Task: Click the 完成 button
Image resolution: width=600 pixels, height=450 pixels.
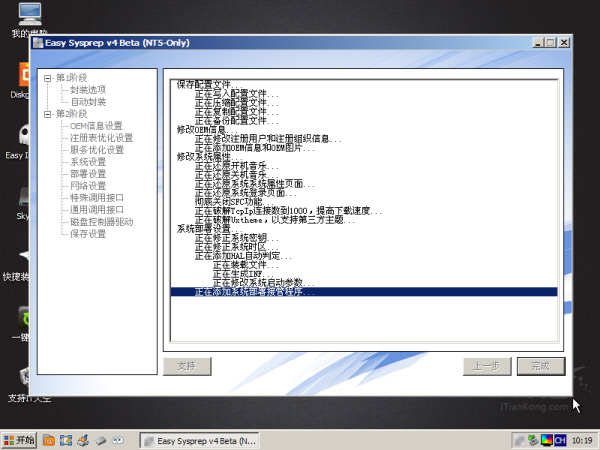Action: (541, 366)
